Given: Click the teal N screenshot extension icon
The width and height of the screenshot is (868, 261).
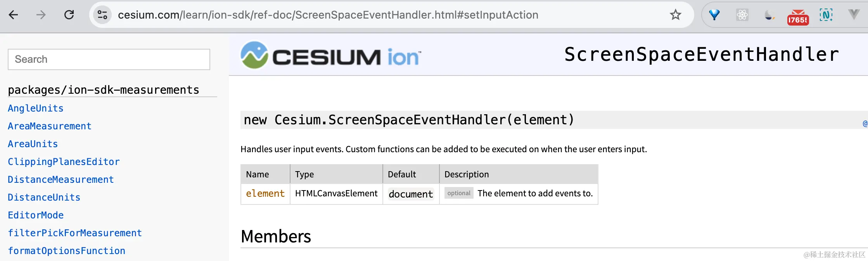Looking at the screenshot, I should click(x=826, y=15).
